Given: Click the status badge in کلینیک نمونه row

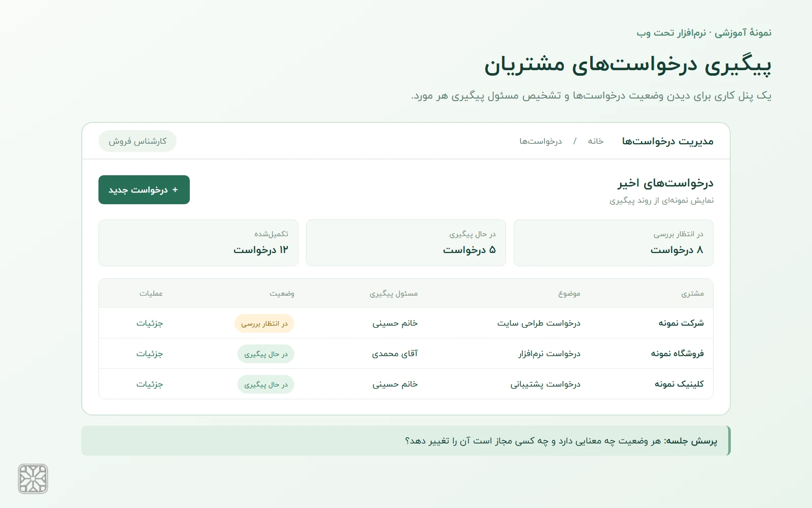Looking at the screenshot, I should click(x=266, y=385).
